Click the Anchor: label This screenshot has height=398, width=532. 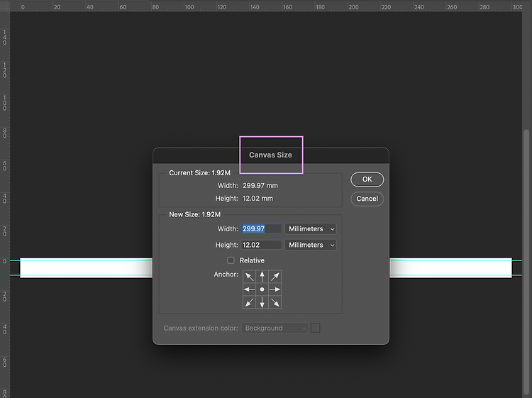pyautogui.click(x=226, y=274)
